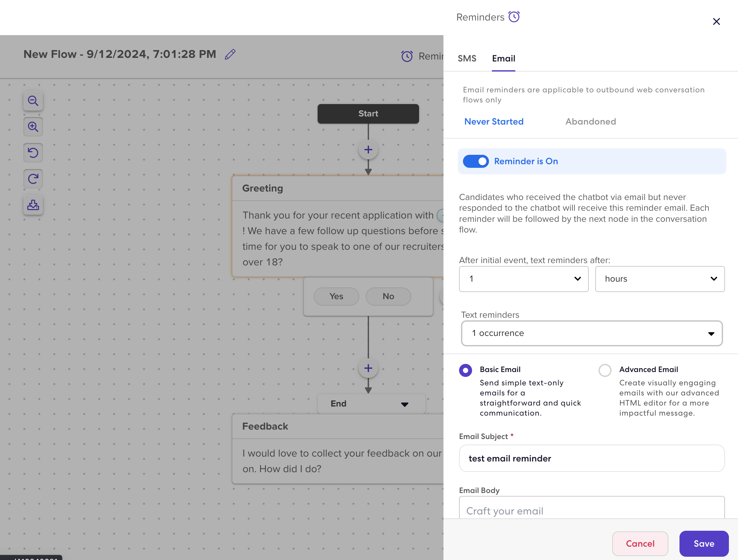Redo the last flow change
Image resolution: width=738 pixels, height=560 pixels.
(x=33, y=179)
